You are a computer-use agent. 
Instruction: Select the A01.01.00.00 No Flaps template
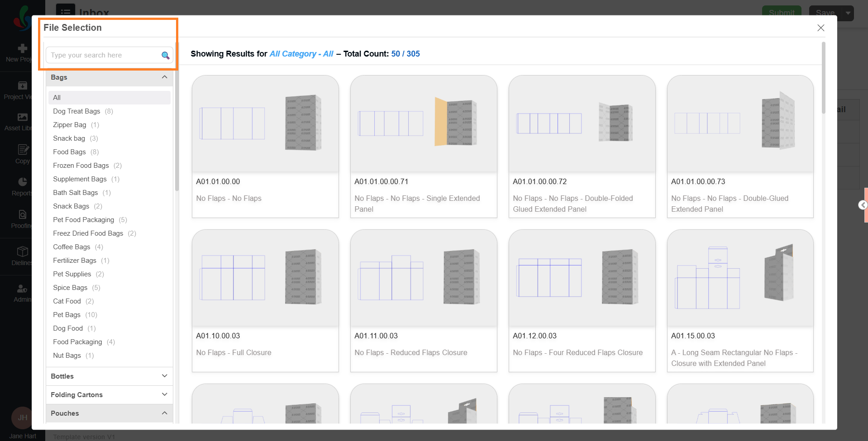[265, 146]
